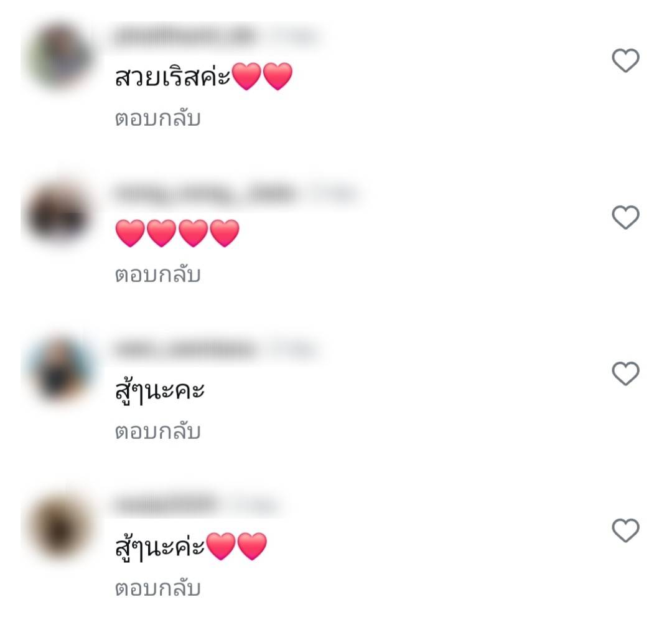Screen dimensions: 672x635
Task: Open the blurred username above 'สวยเริสค่ะ'
Action: tap(185, 36)
